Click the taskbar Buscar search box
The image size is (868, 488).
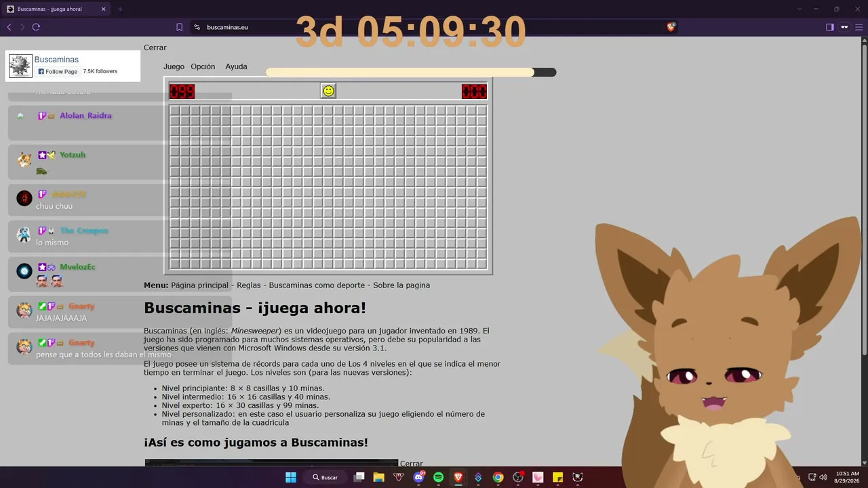click(326, 477)
